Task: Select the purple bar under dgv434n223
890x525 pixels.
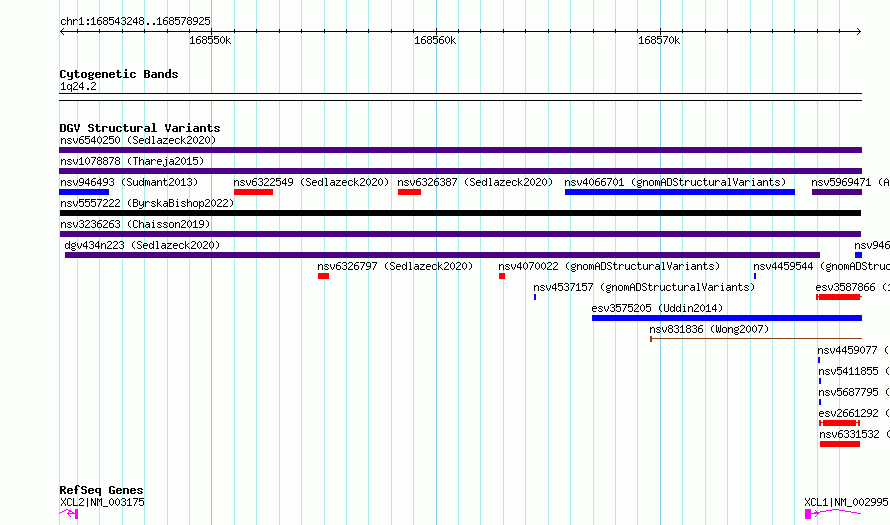Action: coord(442,255)
